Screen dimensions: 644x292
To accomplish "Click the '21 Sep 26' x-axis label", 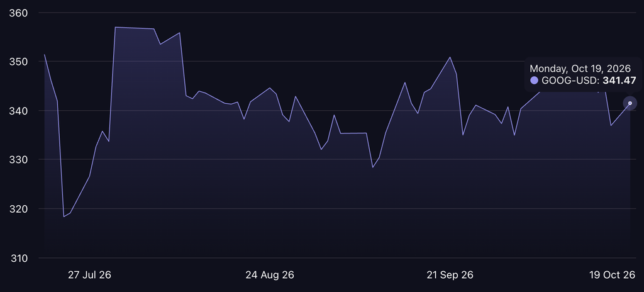I will pos(450,275).
